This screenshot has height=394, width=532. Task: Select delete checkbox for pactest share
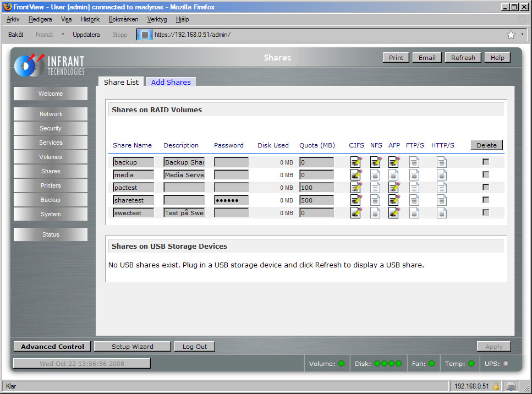(486, 187)
